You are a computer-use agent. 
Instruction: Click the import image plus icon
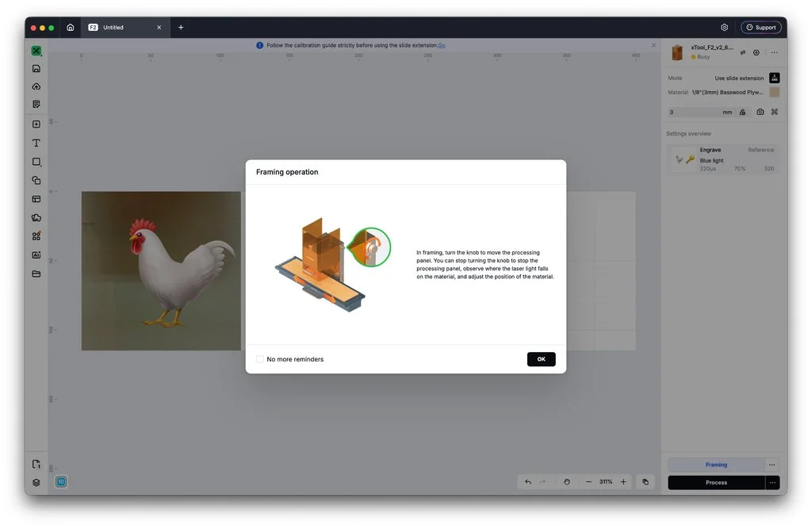tap(36, 124)
